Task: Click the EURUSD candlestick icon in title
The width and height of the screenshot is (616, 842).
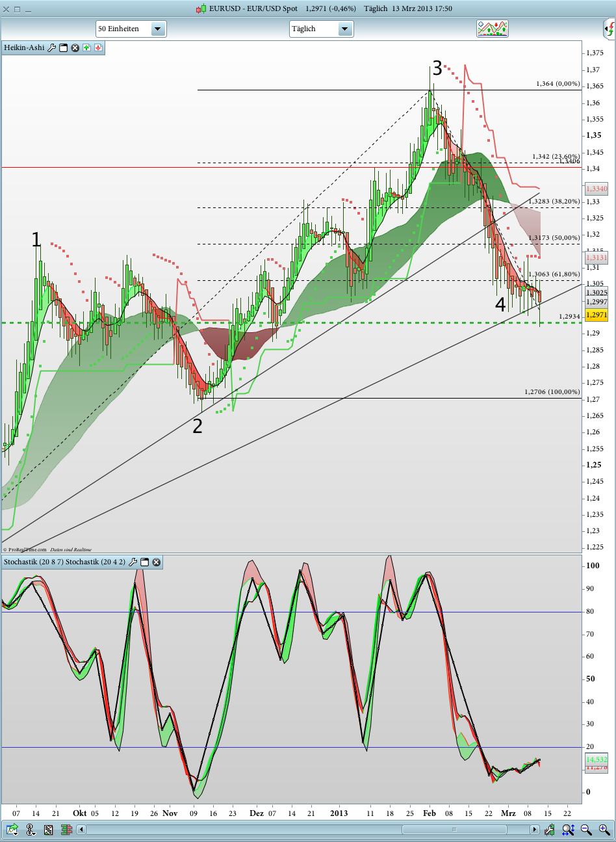Action: pyautogui.click(x=201, y=8)
